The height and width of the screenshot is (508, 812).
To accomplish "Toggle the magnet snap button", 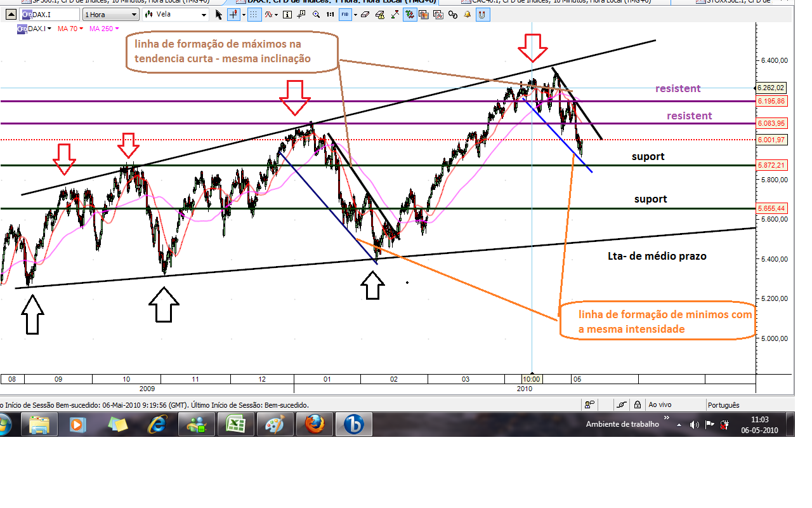I will coord(482,15).
